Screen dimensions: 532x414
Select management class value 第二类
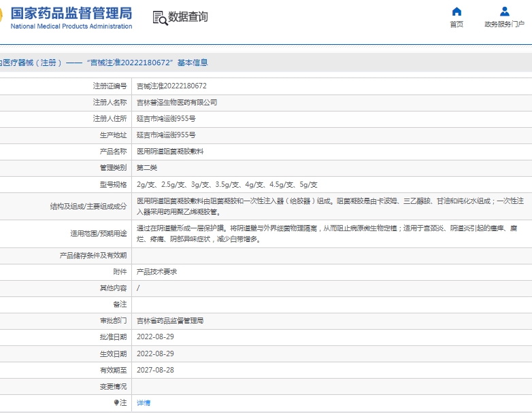pos(147,167)
